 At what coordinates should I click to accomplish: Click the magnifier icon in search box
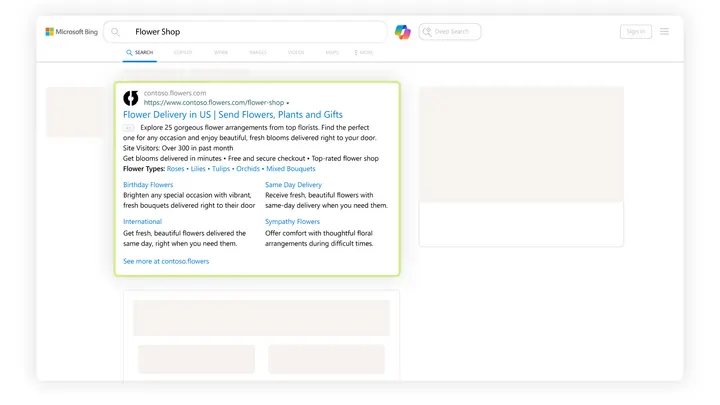[115, 32]
